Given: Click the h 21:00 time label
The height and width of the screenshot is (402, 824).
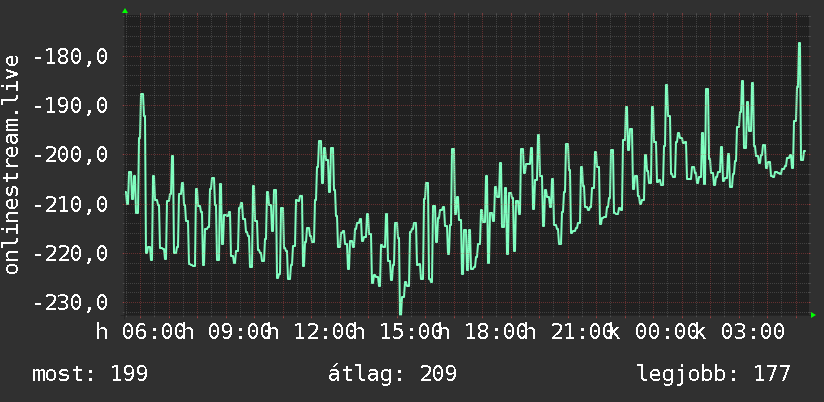Looking at the screenshot, I should [x=569, y=333].
